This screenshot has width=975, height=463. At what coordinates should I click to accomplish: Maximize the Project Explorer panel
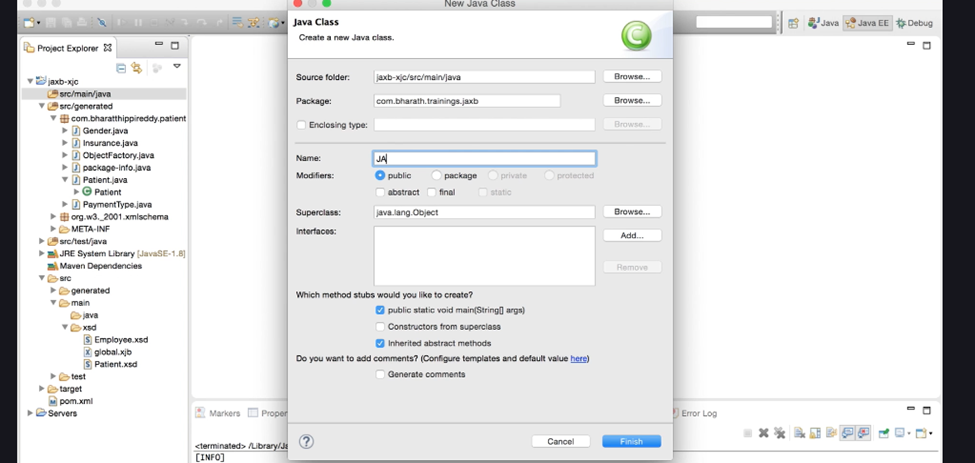(x=175, y=46)
